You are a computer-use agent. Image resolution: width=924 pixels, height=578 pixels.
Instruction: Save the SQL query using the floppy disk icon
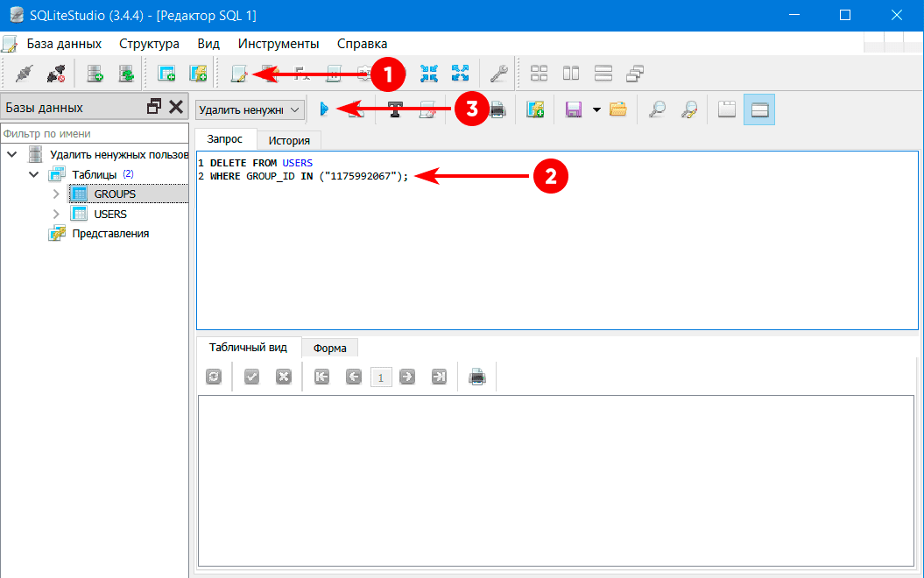[x=574, y=109]
